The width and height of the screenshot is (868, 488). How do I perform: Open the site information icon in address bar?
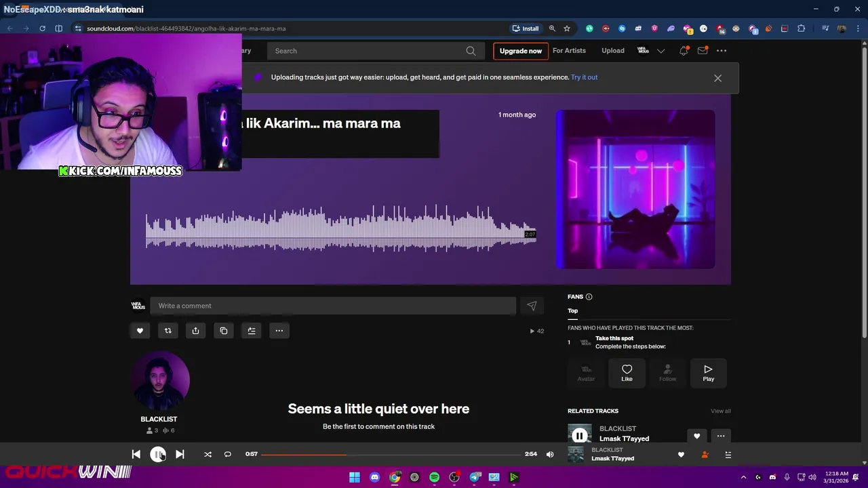(78, 28)
